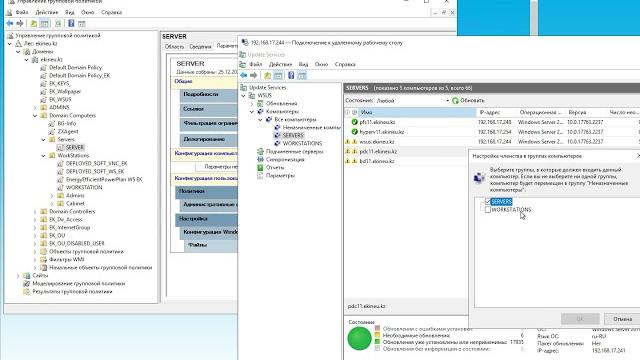Open Файл menu in Group Policy Management
640x360 pixels.
[22, 12]
